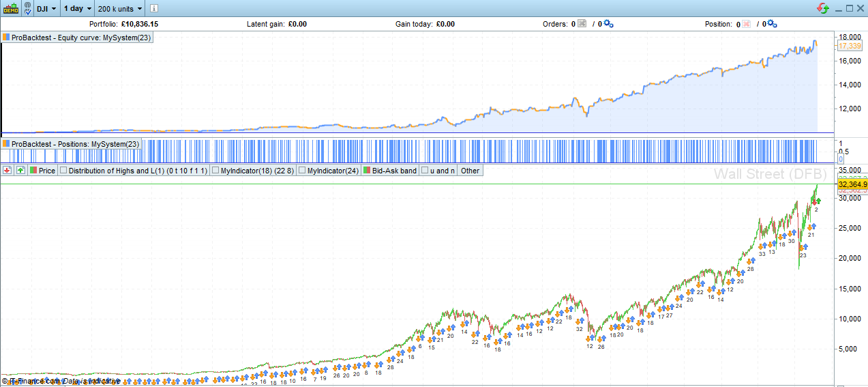This screenshot has width=868, height=387.
Task: Click the red-green sync arrows icon
Action: point(824,8)
